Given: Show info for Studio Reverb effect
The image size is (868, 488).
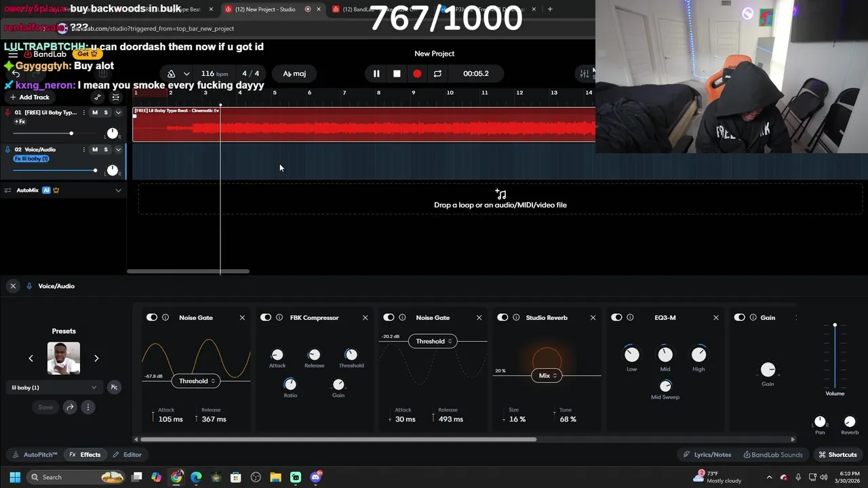Looking at the screenshot, I should pos(516,317).
